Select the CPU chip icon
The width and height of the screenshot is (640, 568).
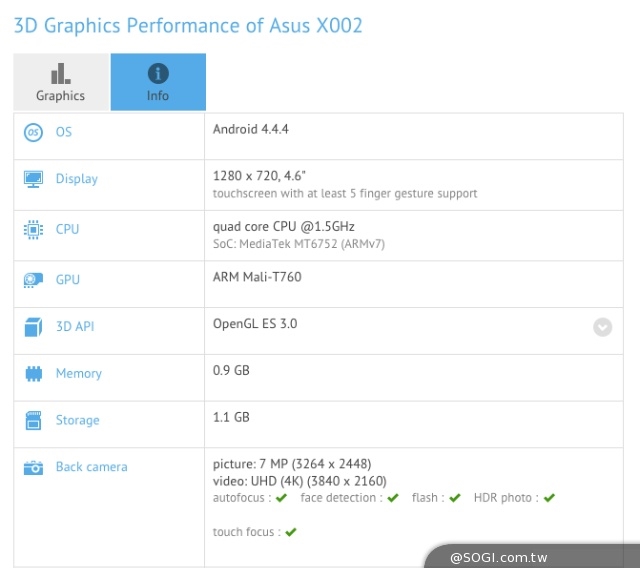point(33,229)
